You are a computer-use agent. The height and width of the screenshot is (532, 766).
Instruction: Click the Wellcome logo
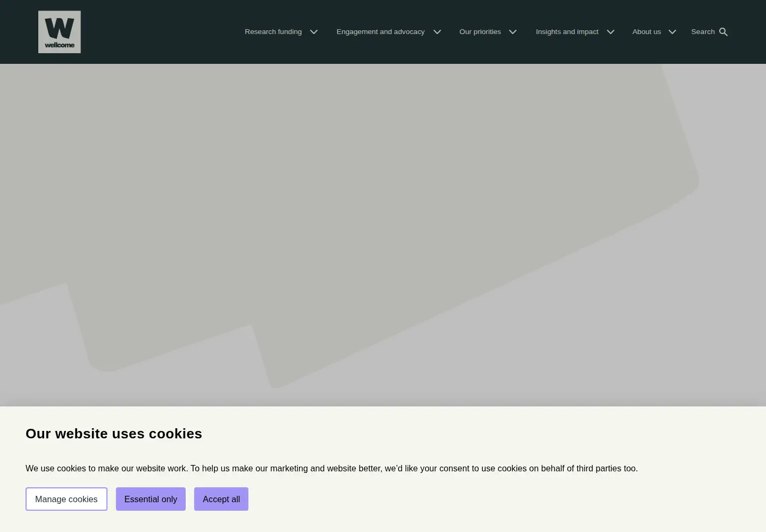click(x=60, y=32)
